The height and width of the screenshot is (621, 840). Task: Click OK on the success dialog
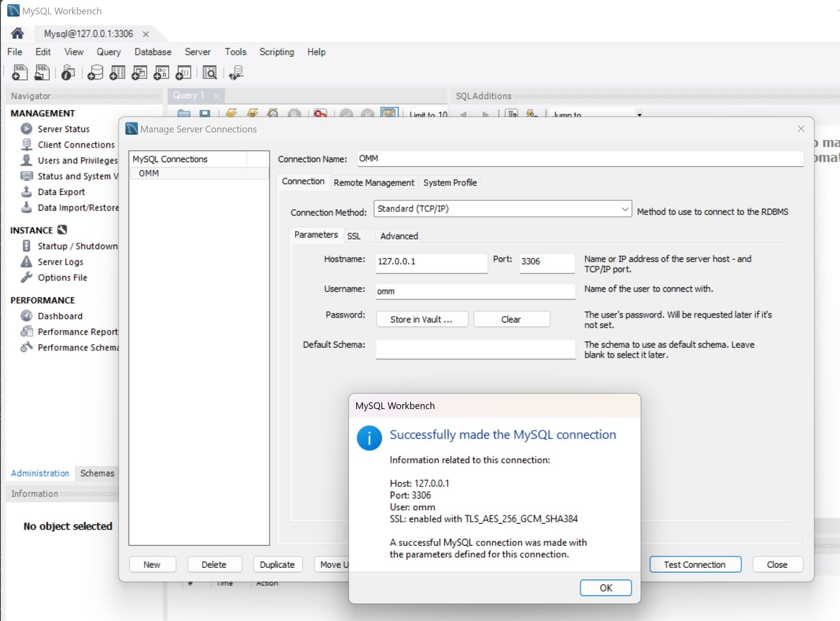click(606, 587)
